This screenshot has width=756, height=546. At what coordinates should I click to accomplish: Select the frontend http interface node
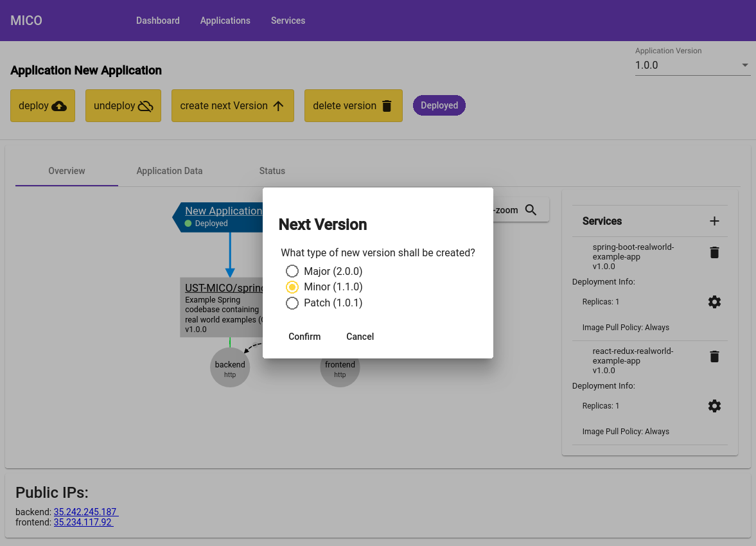click(x=340, y=373)
